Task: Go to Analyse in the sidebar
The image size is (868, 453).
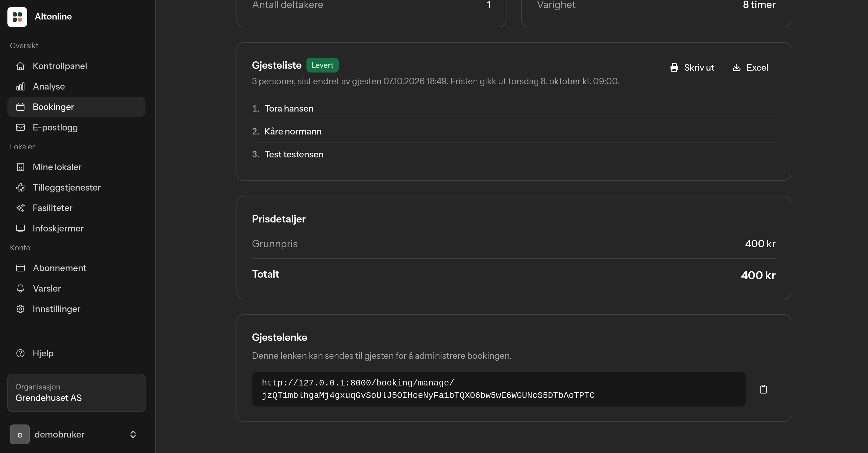Action: [76, 87]
